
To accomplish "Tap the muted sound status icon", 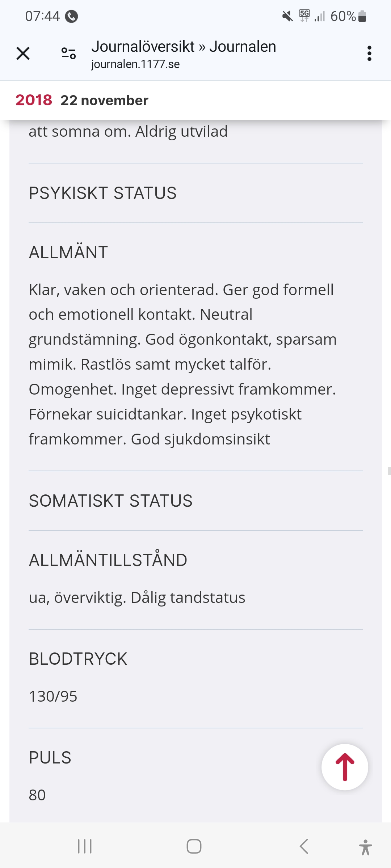I will coord(287,16).
